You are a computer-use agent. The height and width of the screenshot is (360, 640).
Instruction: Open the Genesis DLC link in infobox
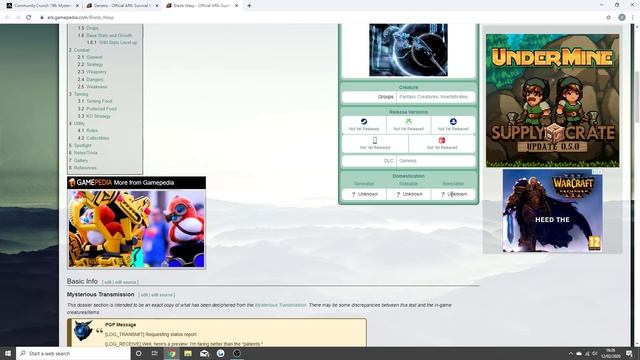408,161
